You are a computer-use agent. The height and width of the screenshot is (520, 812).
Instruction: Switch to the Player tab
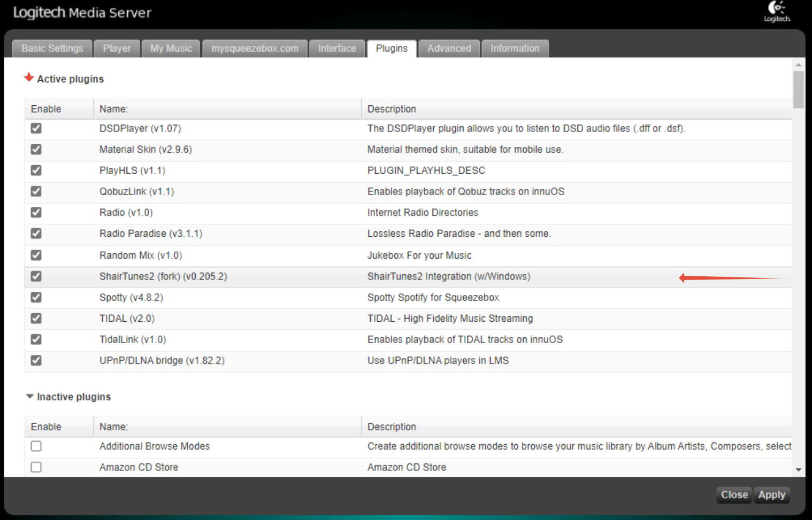[x=117, y=48]
